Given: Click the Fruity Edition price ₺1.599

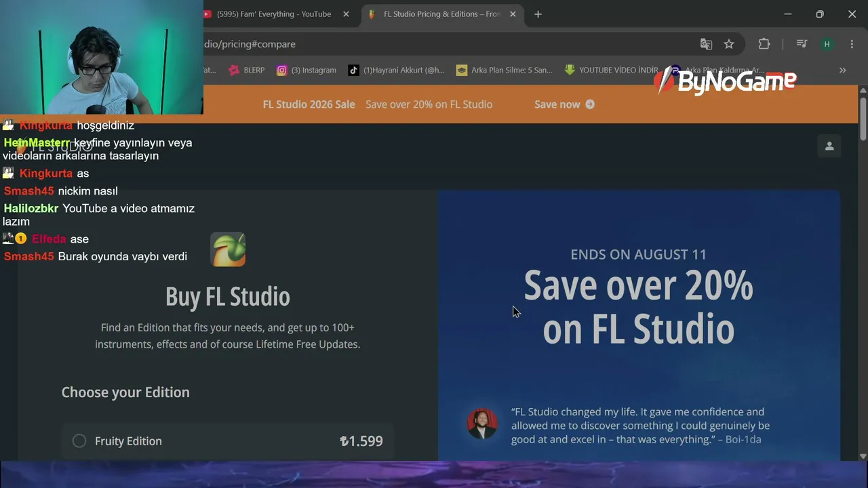Looking at the screenshot, I should [361, 441].
